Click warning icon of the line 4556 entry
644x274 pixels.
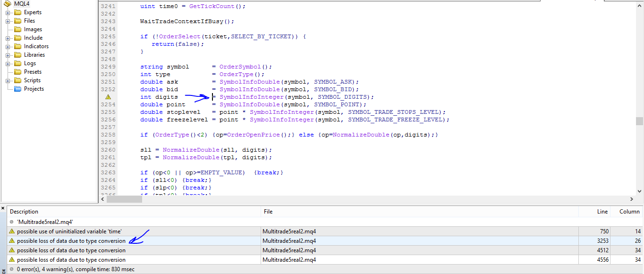[x=12, y=260]
